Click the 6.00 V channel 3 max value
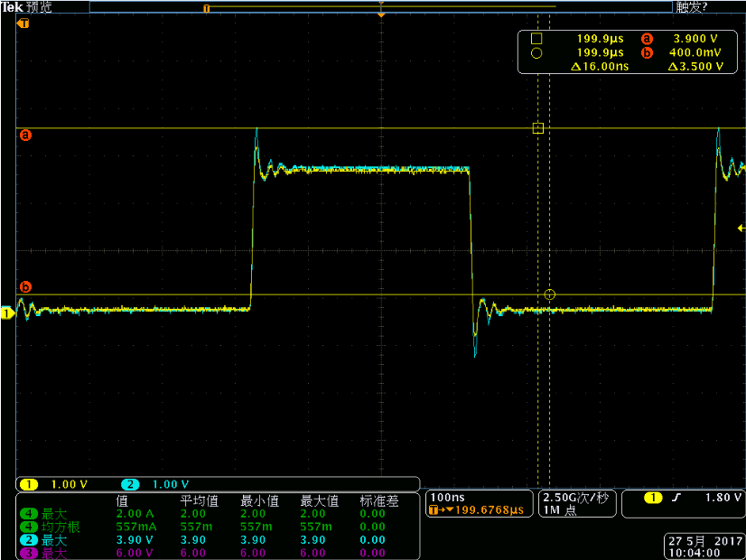The width and height of the screenshot is (746, 560). pyautogui.click(x=135, y=553)
